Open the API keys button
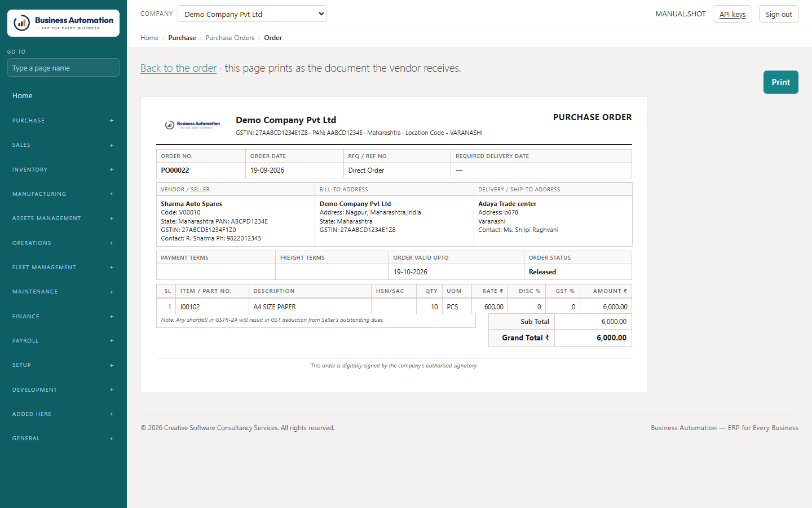This screenshot has height=508, width=812. click(x=732, y=14)
